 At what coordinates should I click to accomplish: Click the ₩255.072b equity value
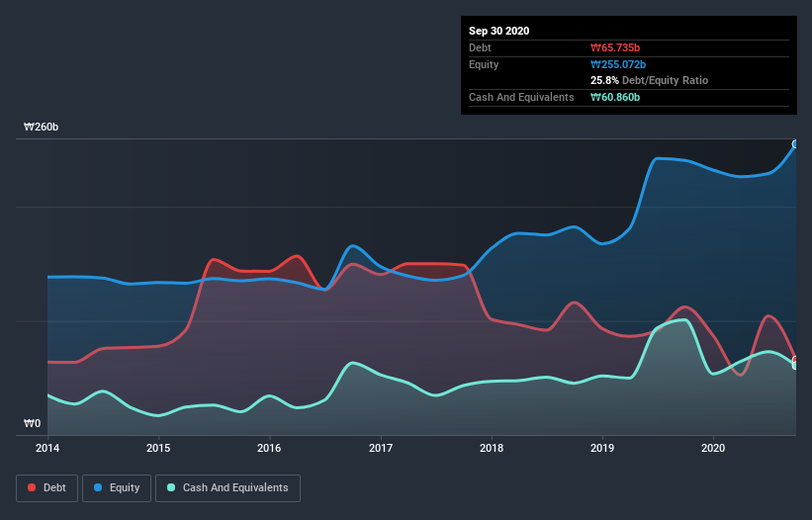(618, 64)
